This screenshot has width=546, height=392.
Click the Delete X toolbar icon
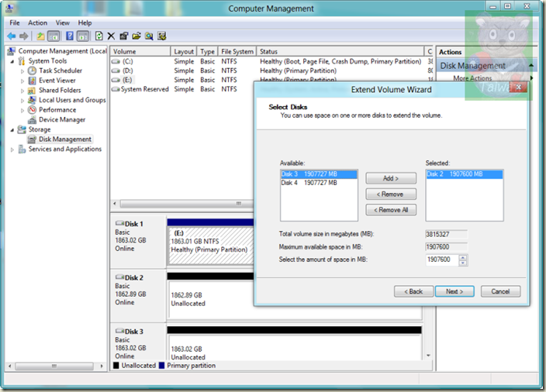111,36
